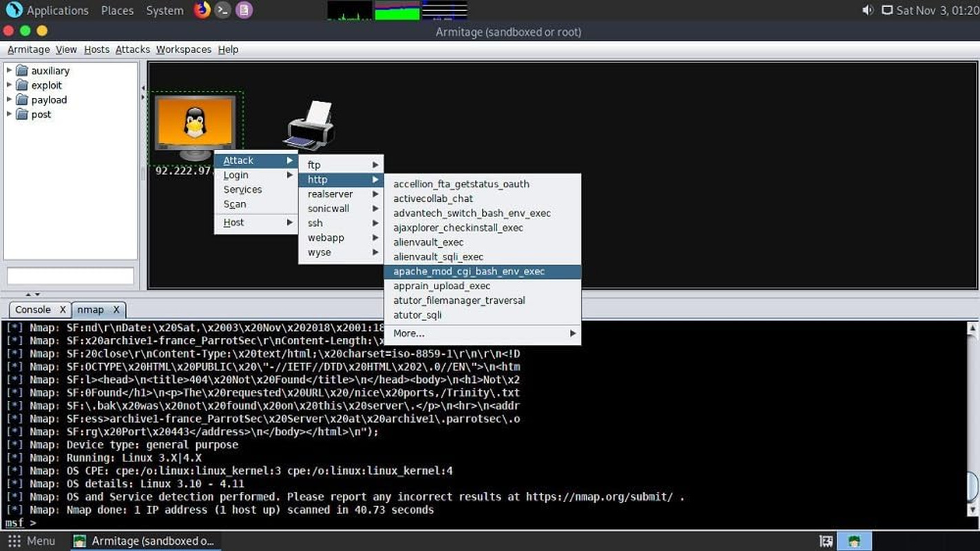
Task: Switch to the Console tab
Action: (32, 309)
